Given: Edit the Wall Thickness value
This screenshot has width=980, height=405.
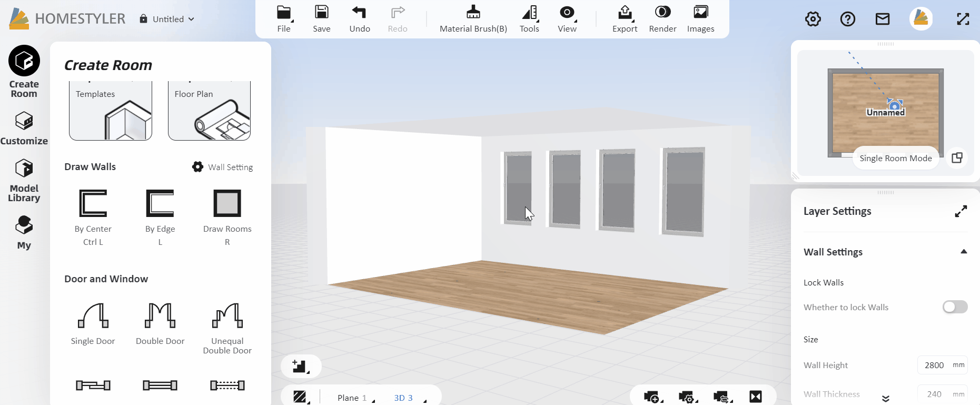Looking at the screenshot, I should [x=943, y=394].
